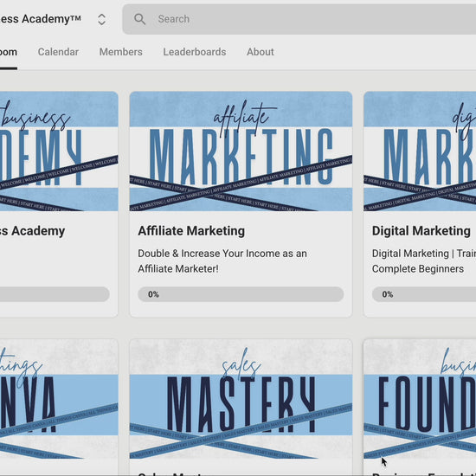Image resolution: width=476 pixels, height=476 pixels.
Task: Click the search magnifier icon
Action: click(139, 19)
